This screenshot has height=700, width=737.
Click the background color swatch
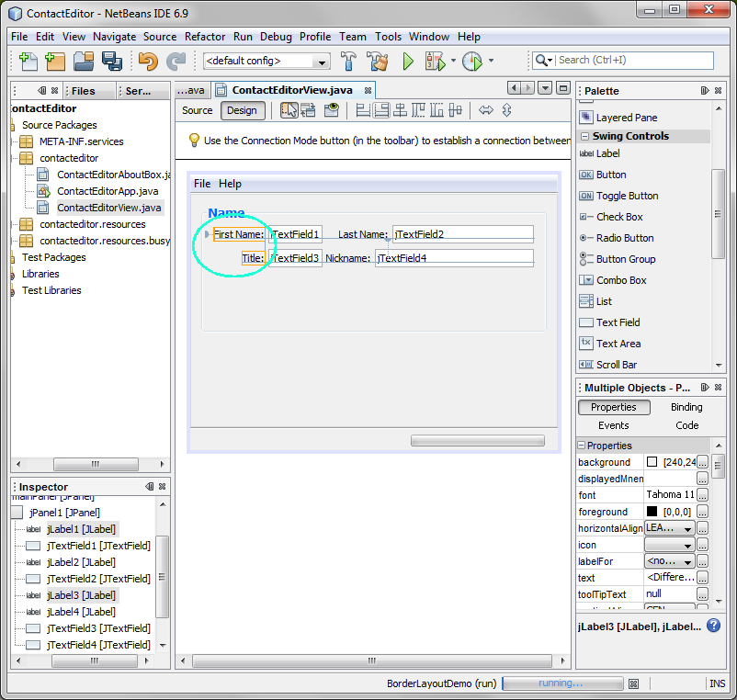coord(652,462)
